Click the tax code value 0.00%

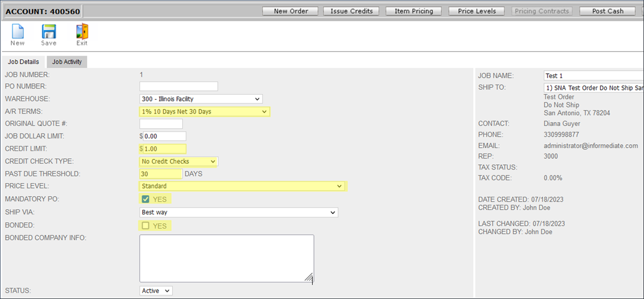(x=553, y=178)
